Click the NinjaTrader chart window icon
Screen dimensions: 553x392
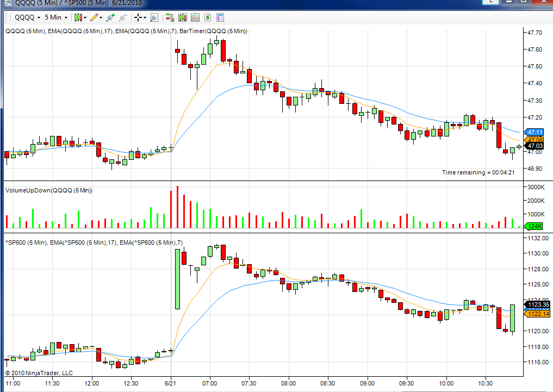(x=8, y=3)
